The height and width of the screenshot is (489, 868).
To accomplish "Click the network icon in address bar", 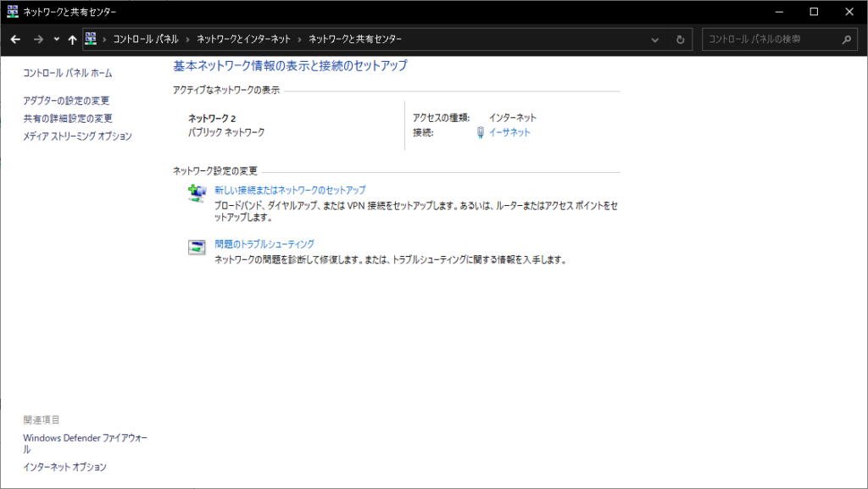I will pos(92,39).
